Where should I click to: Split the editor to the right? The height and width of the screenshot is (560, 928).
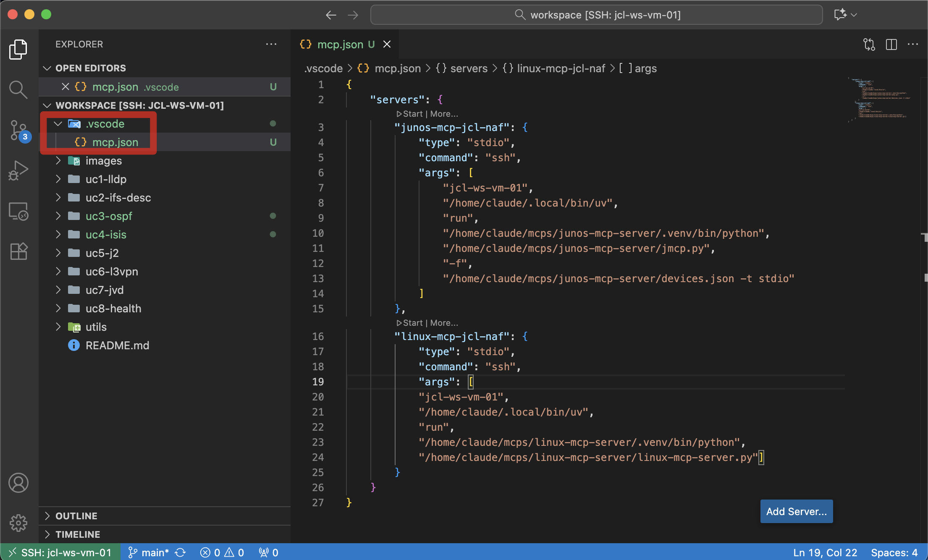tap(891, 44)
